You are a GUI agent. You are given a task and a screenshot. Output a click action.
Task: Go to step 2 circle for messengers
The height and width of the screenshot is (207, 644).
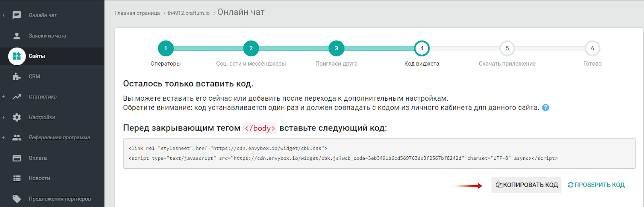point(251,48)
